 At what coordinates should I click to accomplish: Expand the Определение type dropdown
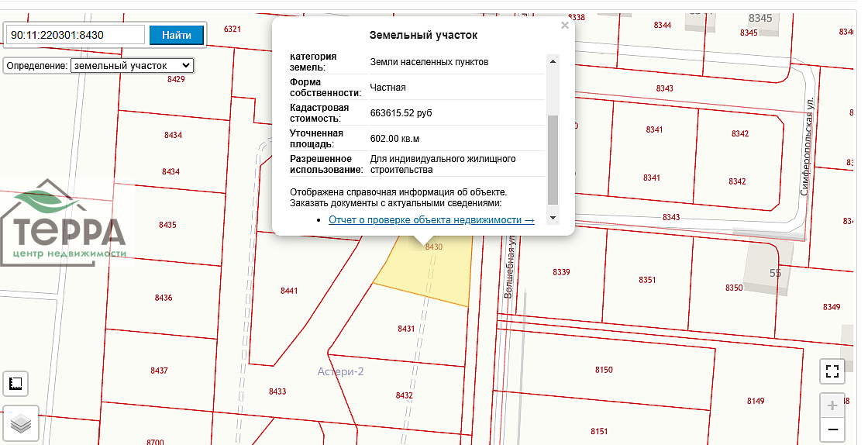coord(132,66)
